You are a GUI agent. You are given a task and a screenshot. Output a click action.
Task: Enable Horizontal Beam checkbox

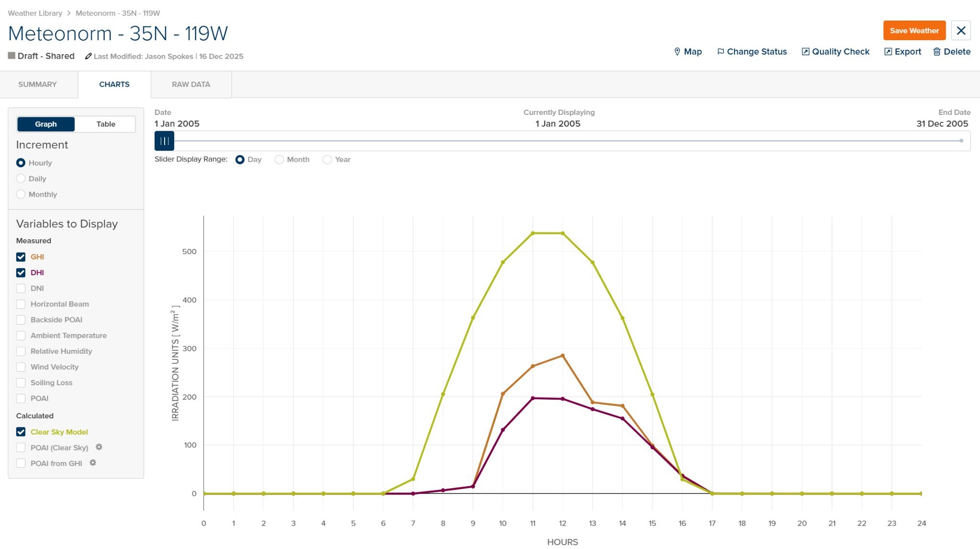21,304
